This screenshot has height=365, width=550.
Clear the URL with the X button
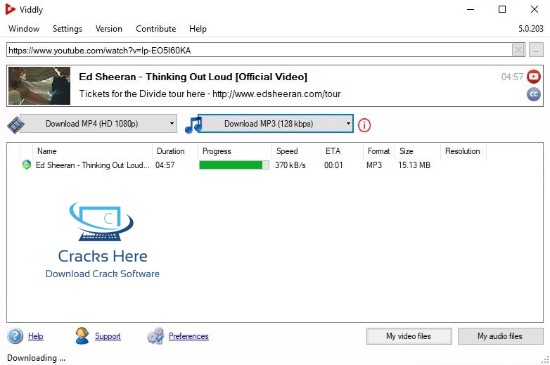(x=518, y=50)
